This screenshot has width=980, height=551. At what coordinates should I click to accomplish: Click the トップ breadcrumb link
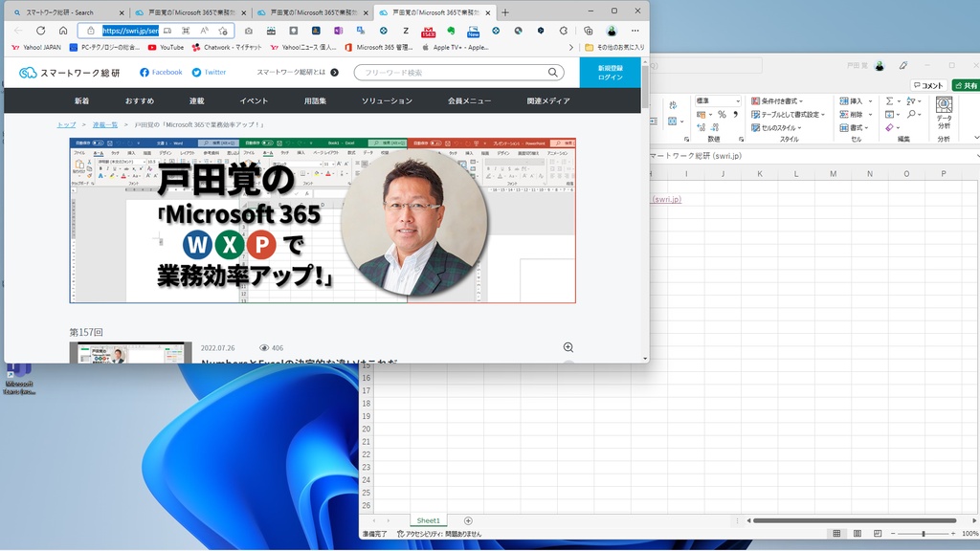pyautogui.click(x=66, y=125)
